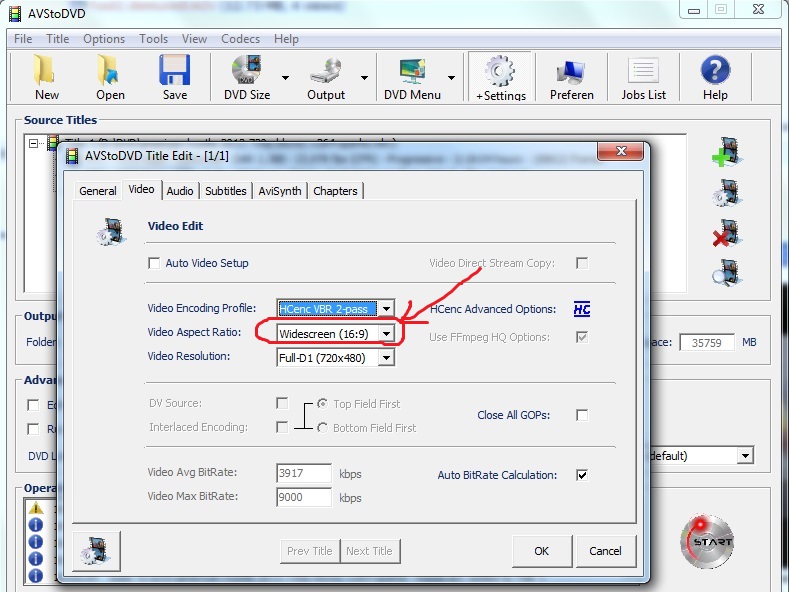
Task: Click the Help question mark icon
Action: coord(715,78)
